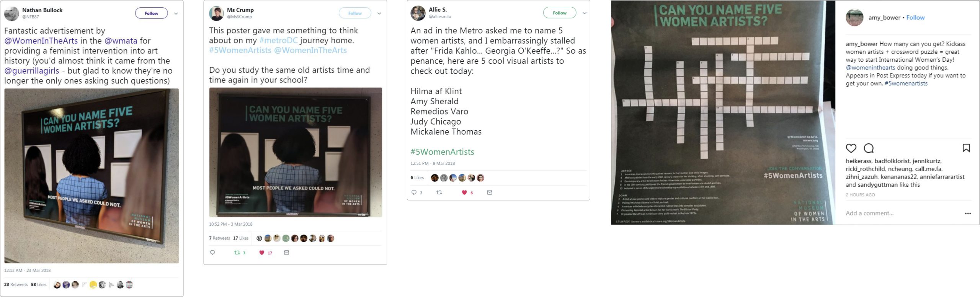Open #5WomenArtists hashtag in Allie's tweet
The height and width of the screenshot is (299, 980).
[442, 152]
